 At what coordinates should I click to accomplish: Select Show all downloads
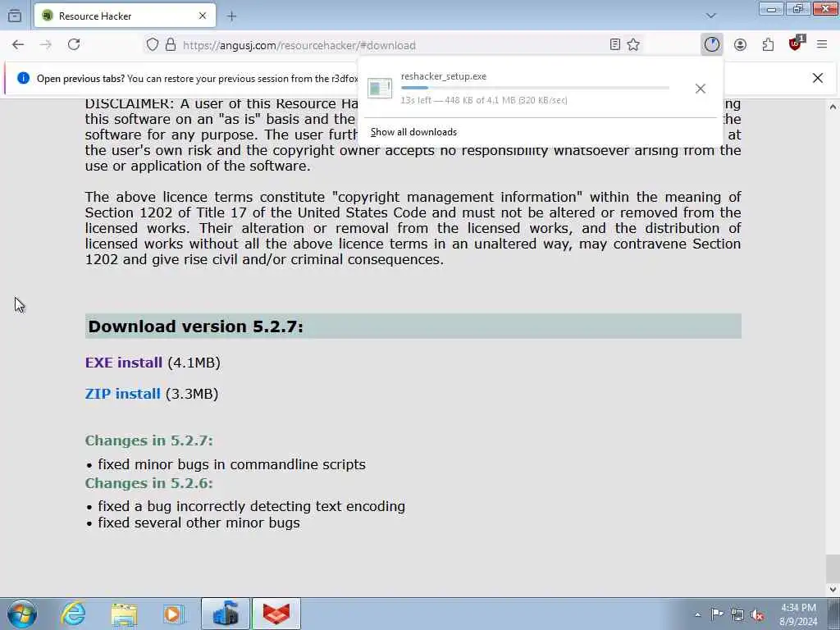(413, 132)
